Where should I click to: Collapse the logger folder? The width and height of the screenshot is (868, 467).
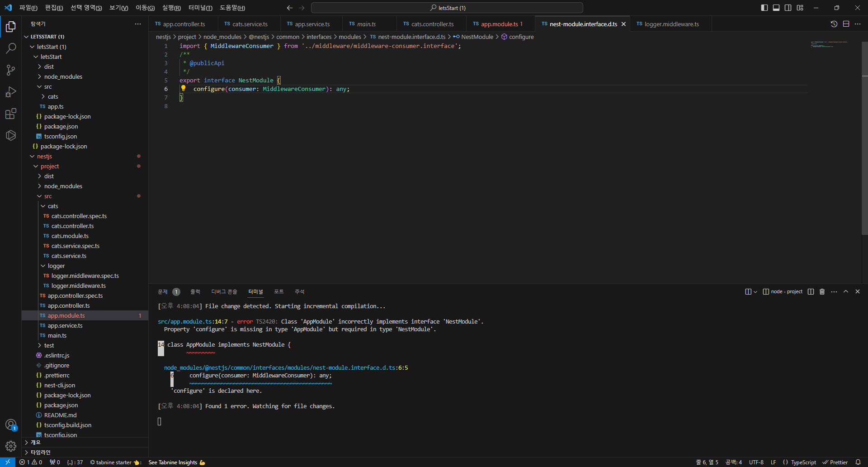tap(85, 266)
